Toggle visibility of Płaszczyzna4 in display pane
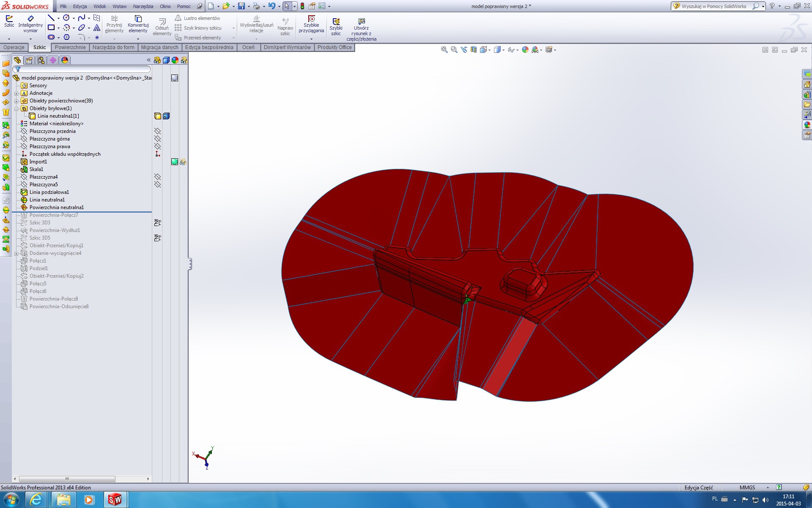 (x=157, y=177)
